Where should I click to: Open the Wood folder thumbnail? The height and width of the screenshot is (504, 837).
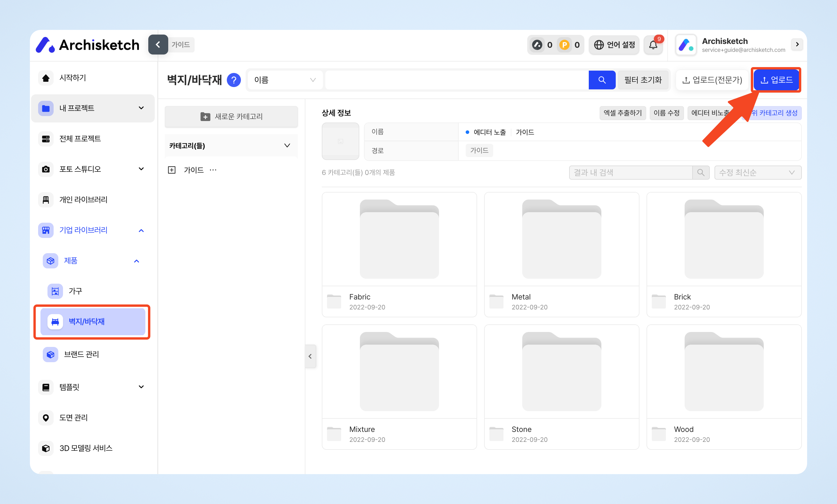click(x=724, y=371)
